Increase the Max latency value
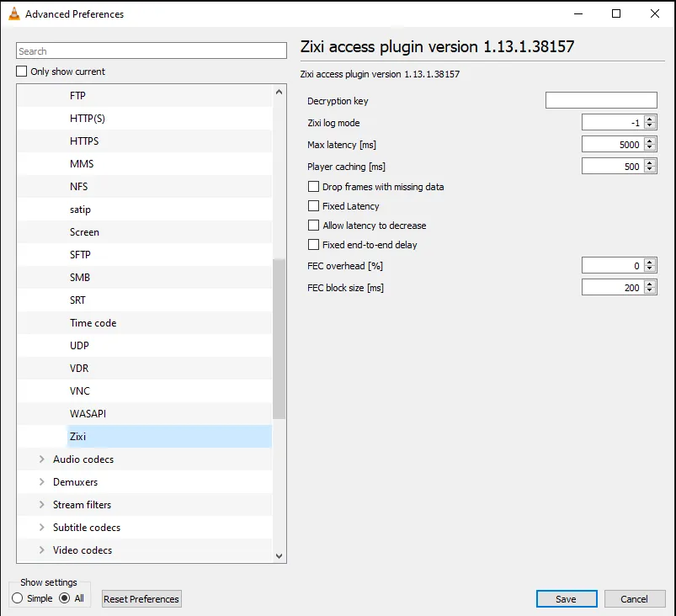This screenshot has height=616, width=676. pyautogui.click(x=650, y=141)
